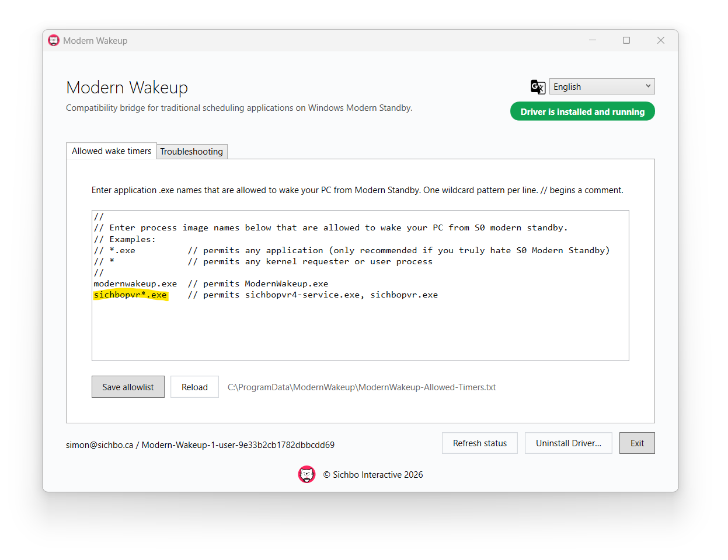This screenshot has height=560, width=728.
Task: Click the Refresh status button
Action: click(x=480, y=443)
